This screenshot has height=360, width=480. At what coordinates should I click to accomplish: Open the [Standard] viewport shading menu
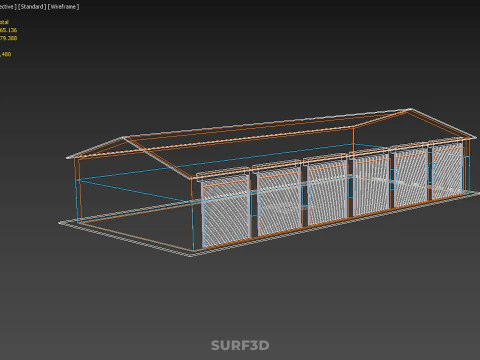pyautogui.click(x=32, y=7)
